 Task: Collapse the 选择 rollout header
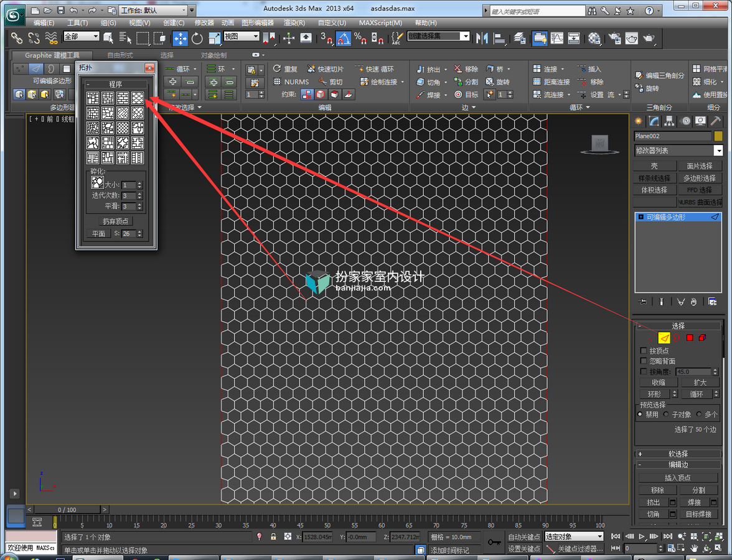678,326
